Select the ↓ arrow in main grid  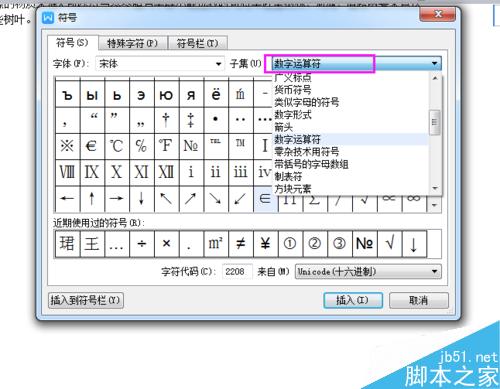pos(142,199)
